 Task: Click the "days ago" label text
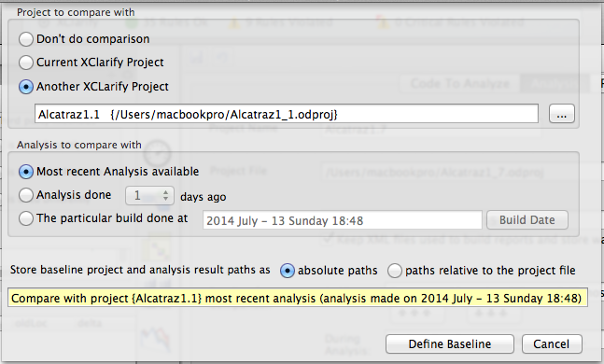tap(203, 197)
